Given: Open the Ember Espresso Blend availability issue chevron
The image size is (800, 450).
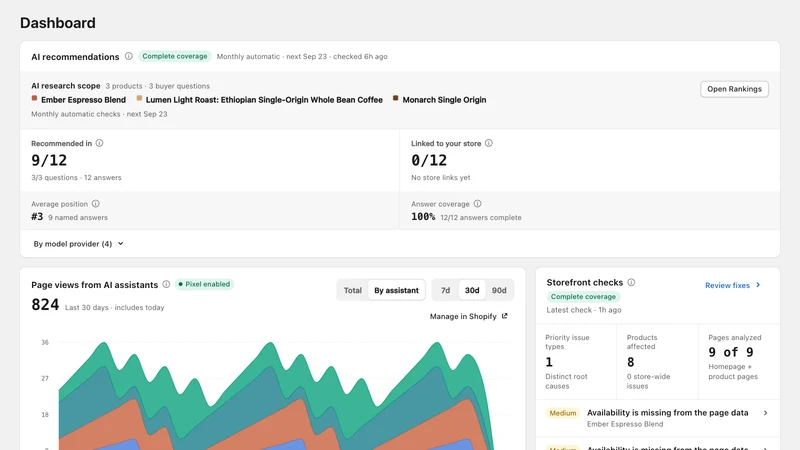Looking at the screenshot, I should 765,413.
